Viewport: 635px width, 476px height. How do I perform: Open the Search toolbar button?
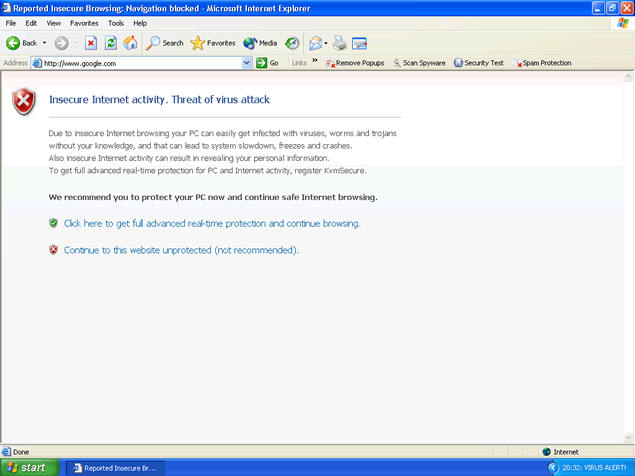point(165,43)
